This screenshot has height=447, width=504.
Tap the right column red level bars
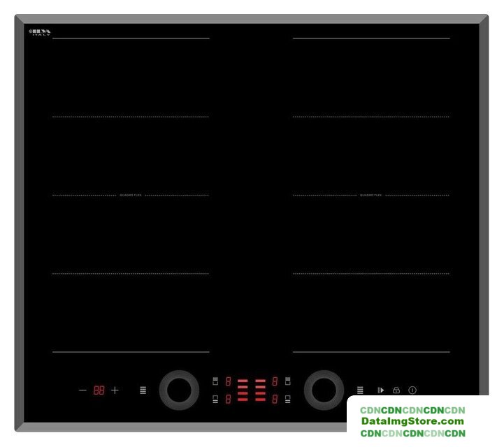(260, 390)
